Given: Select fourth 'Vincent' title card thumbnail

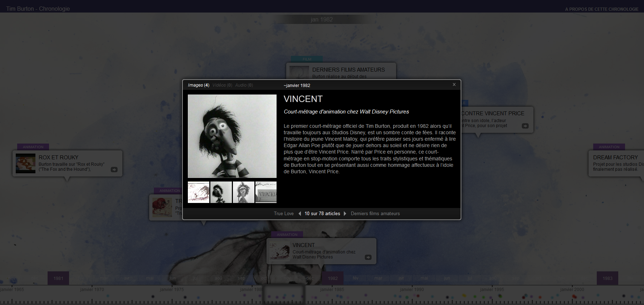Looking at the screenshot, I should point(266,192).
